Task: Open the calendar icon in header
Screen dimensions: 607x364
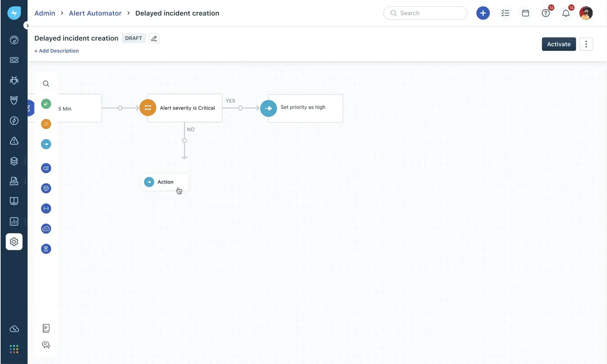Action: (x=525, y=13)
